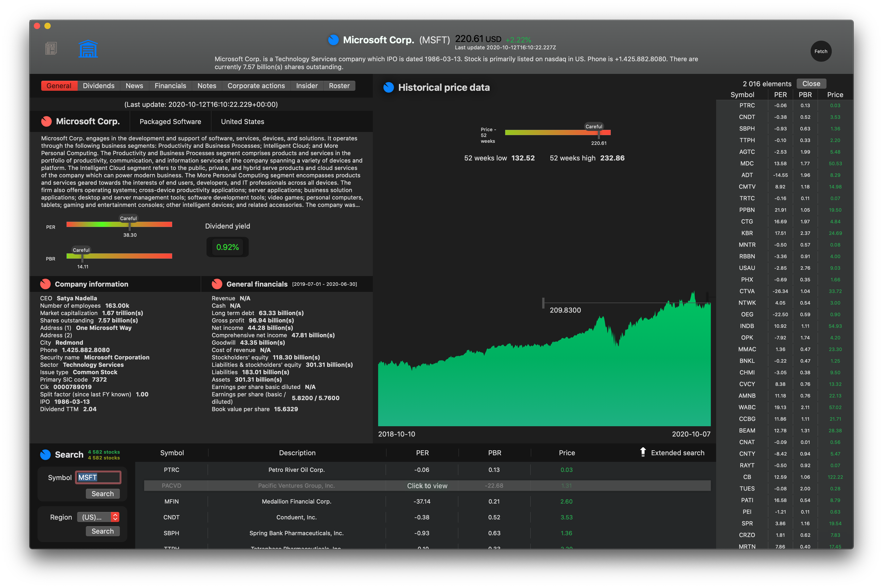Click the Symbol input field containing MSFT
Image resolution: width=883 pixels, height=588 pixels.
[x=98, y=477]
